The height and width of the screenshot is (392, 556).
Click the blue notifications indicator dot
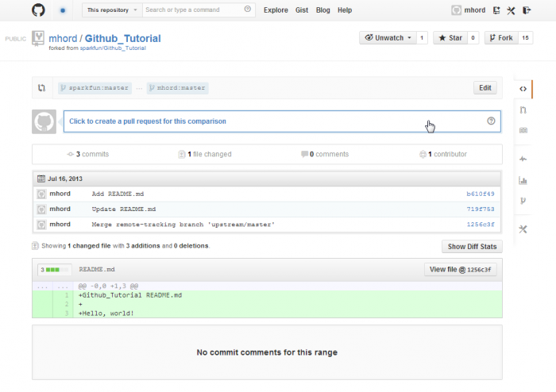click(63, 10)
